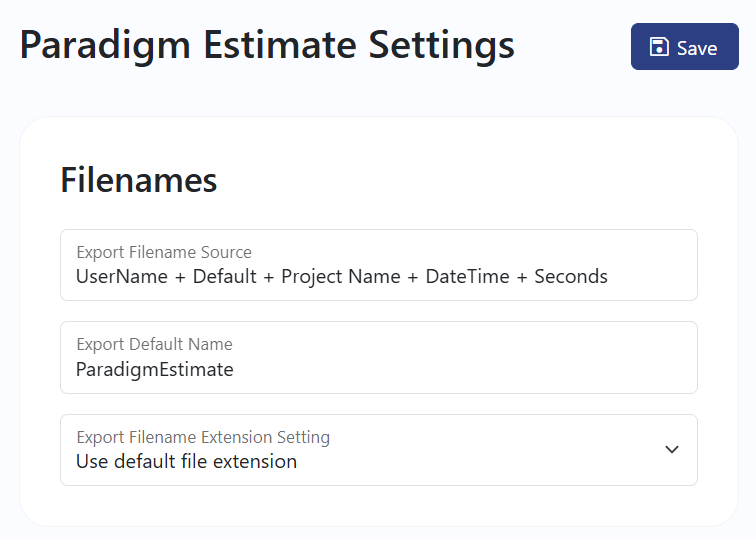Click 'Project Name' in the filename source value

[x=340, y=276]
